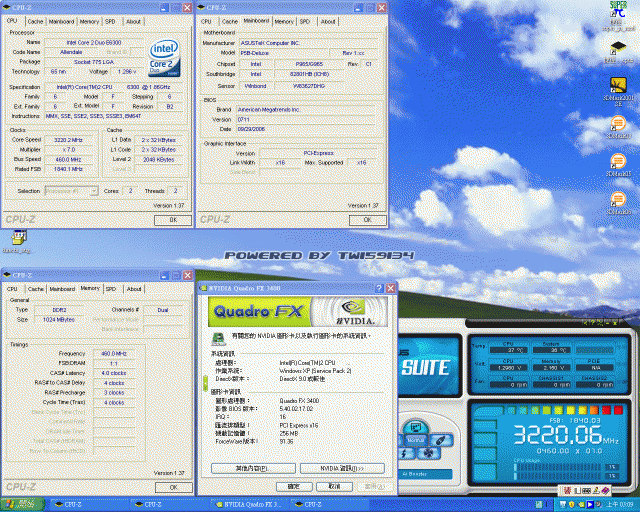Click the American Megatrends BIOS brand field
This screenshot has height=512, width=640.
[x=306, y=109]
